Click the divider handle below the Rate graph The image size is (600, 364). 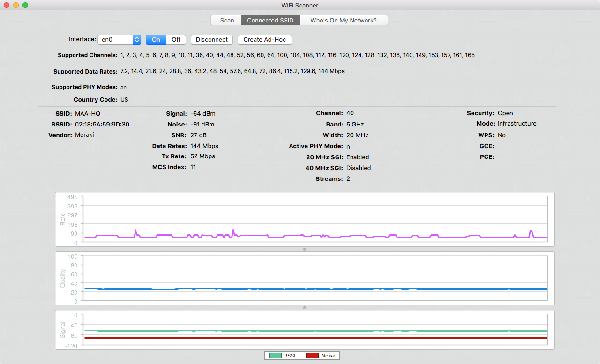pos(305,249)
